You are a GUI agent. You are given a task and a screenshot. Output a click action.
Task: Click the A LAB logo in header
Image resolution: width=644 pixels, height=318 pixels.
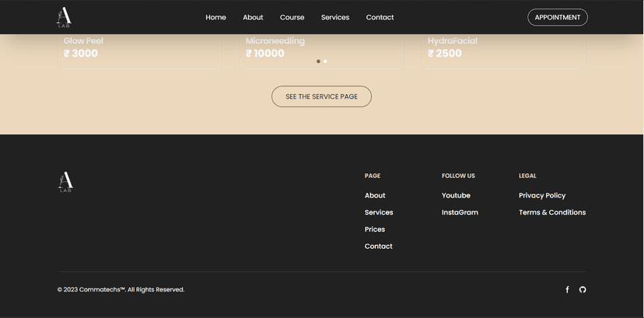coord(64,17)
